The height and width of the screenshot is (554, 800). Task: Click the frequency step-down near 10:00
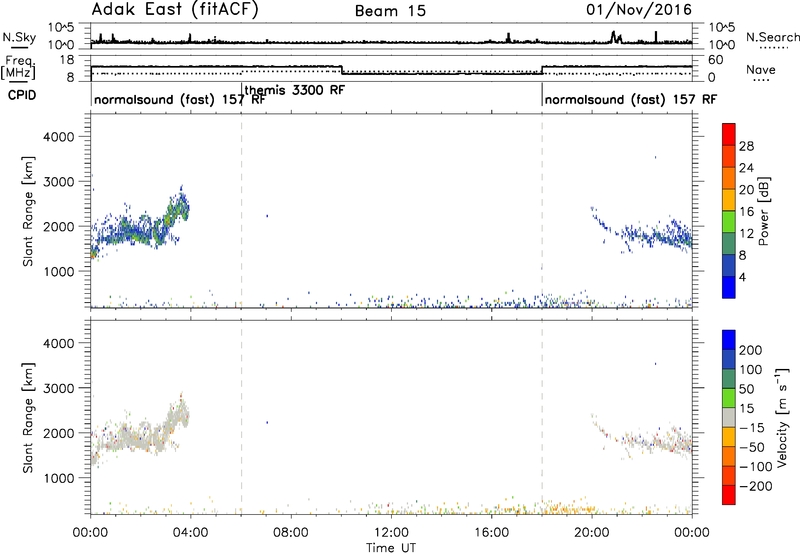[341, 70]
